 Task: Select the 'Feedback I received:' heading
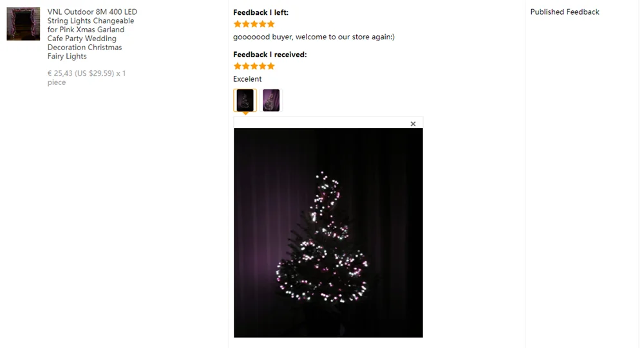coord(270,55)
